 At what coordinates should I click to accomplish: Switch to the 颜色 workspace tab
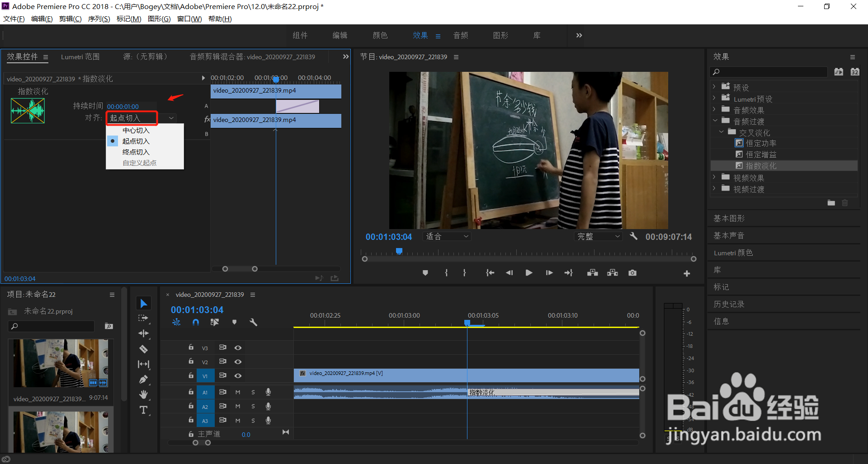380,35
